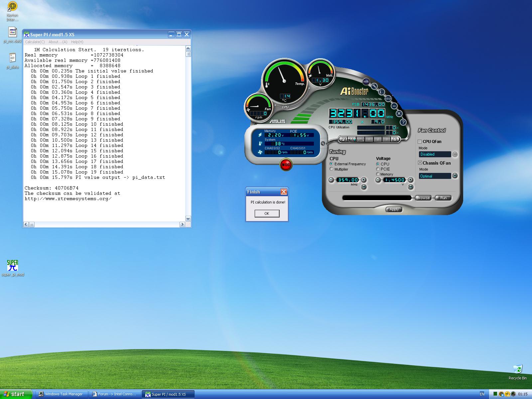Select the pi_data text file desktop icon
Image resolution: width=532 pixels, height=399 pixels.
pyautogui.click(x=12, y=61)
